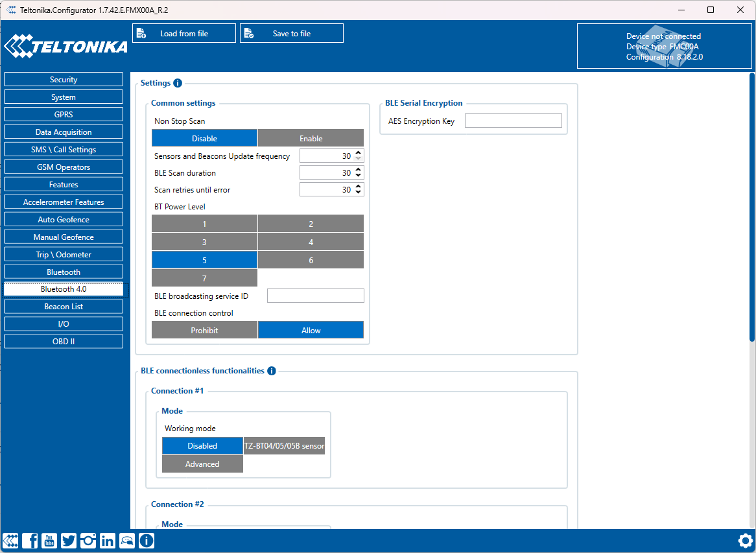Open the LinkedIn icon in the footer
The width and height of the screenshot is (756, 553).
108,541
